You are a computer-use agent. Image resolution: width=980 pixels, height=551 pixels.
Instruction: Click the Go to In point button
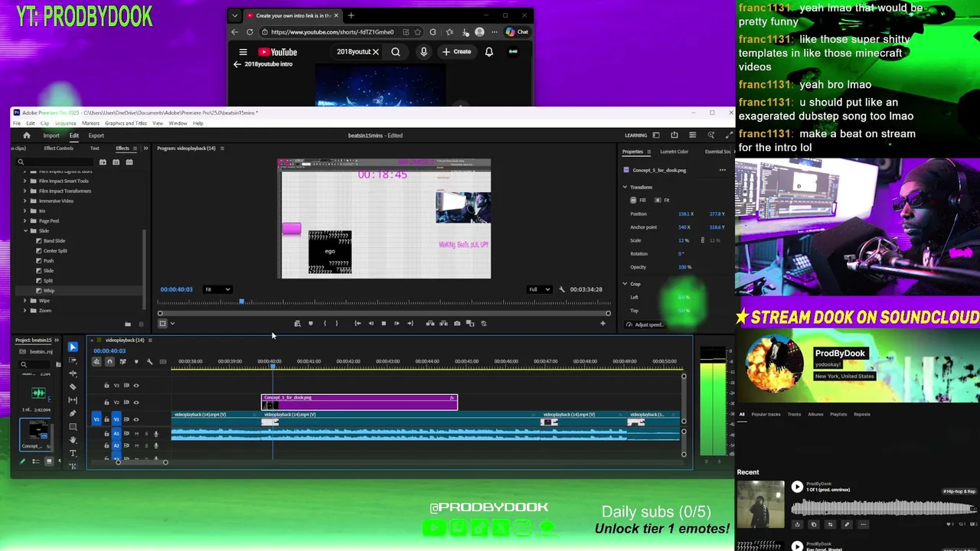pyautogui.click(x=358, y=323)
